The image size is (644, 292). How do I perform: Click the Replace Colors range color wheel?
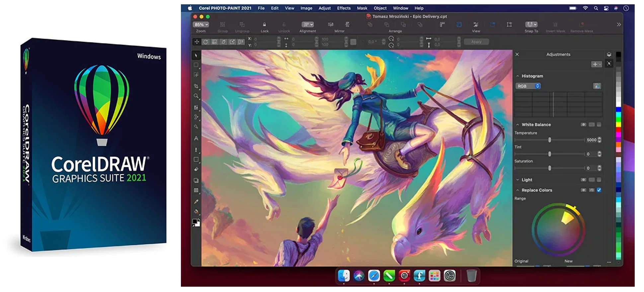[558, 230]
